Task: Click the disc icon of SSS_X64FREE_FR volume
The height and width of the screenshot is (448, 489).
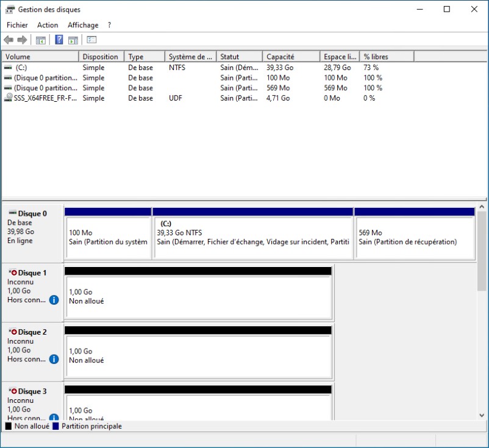Action: [x=9, y=98]
